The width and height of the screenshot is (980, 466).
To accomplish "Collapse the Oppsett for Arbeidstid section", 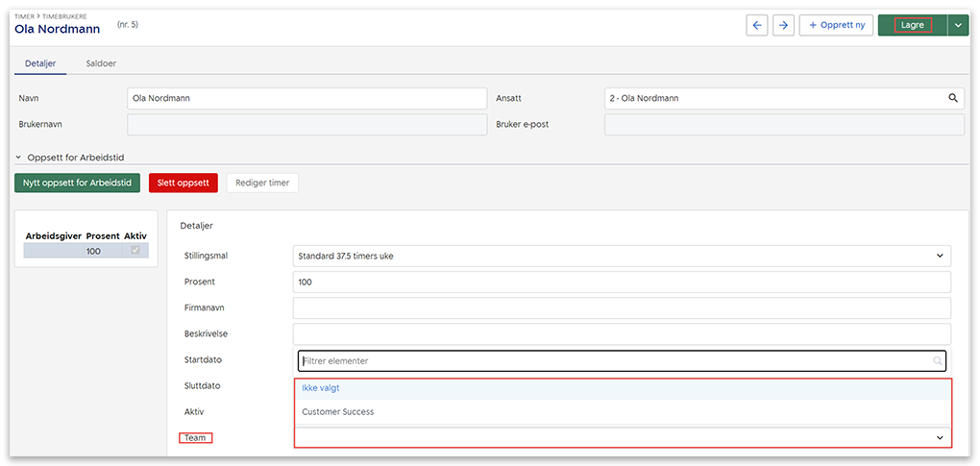I will (19, 158).
